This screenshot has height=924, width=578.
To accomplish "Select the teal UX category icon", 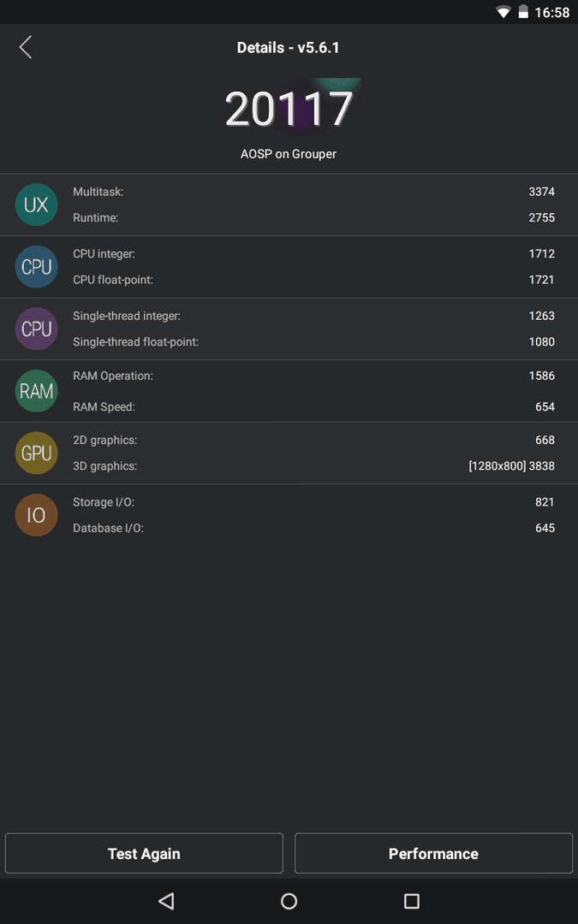I will (x=36, y=204).
